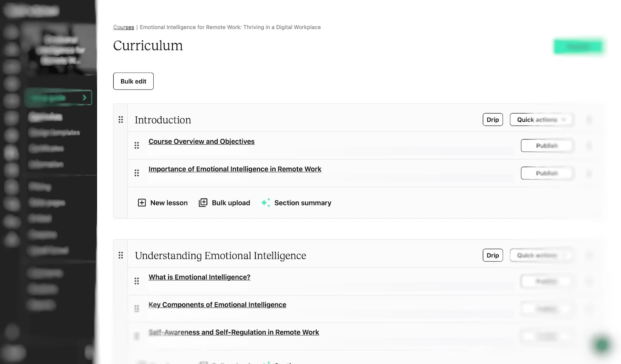Click the Bulk edit button

click(x=133, y=81)
